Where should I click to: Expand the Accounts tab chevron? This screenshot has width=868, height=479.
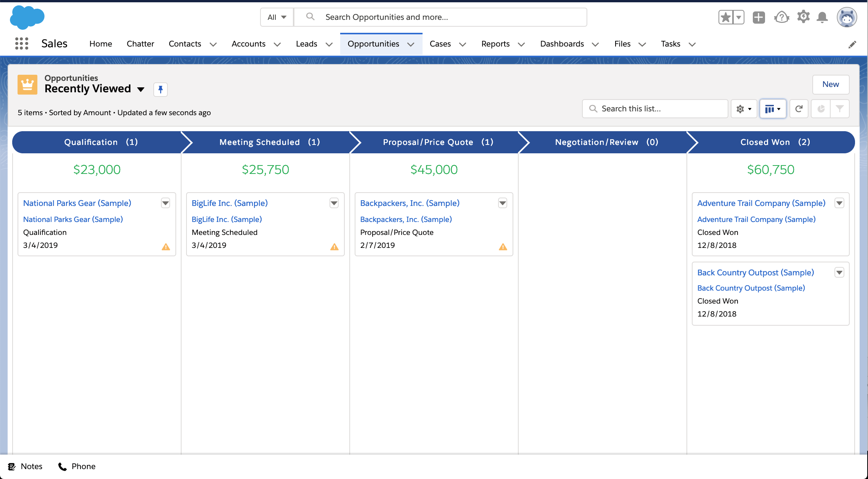(x=277, y=44)
